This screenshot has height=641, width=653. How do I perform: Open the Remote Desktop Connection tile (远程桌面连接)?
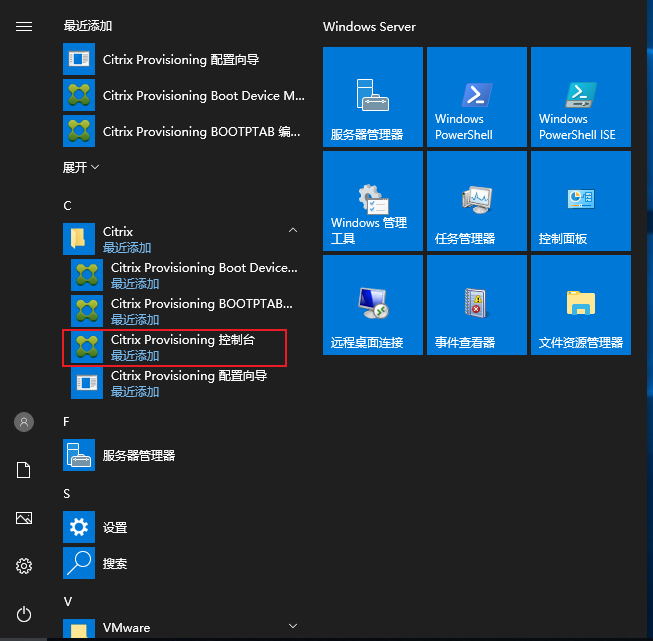[x=372, y=305]
